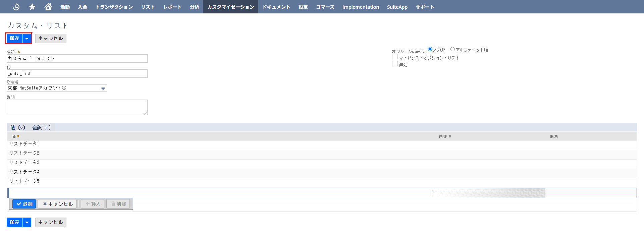Open the カスタマイゼーション menu
This screenshot has height=235, width=644.
coord(231,7)
